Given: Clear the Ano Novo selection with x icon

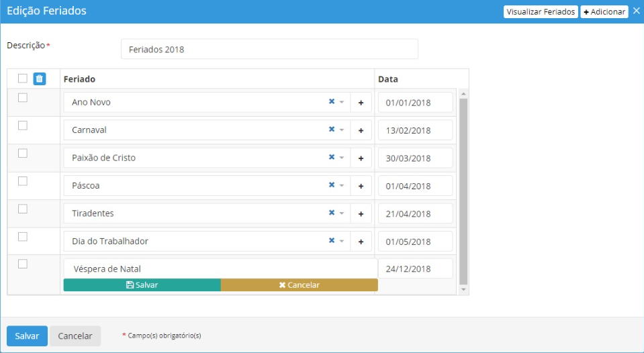Looking at the screenshot, I should point(331,102).
